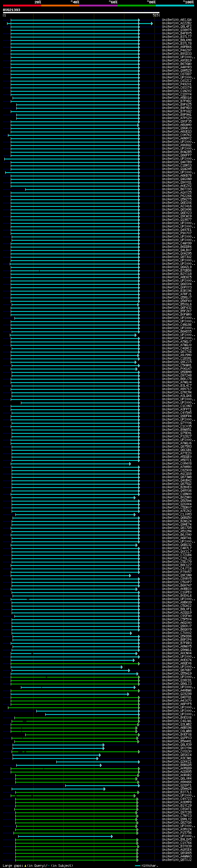Select label UniRef100_Q875M3
197x868 pixels.
[x=177, y=447]
